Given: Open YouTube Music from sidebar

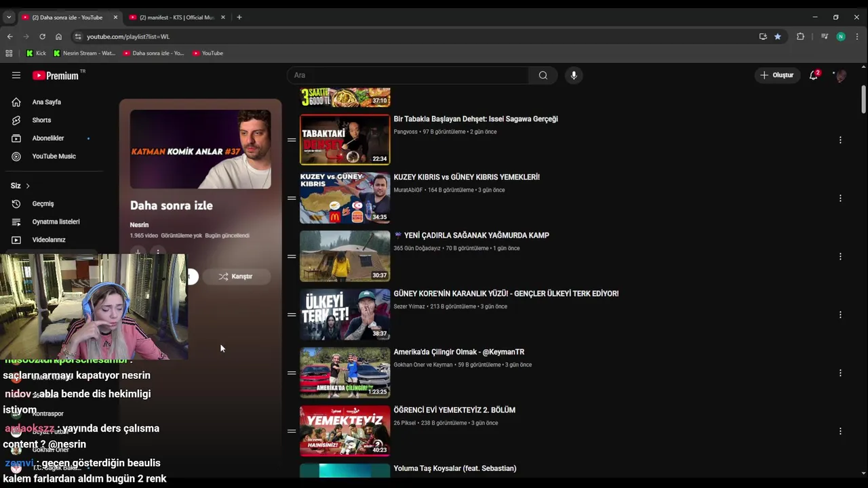Looking at the screenshot, I should click(x=54, y=157).
